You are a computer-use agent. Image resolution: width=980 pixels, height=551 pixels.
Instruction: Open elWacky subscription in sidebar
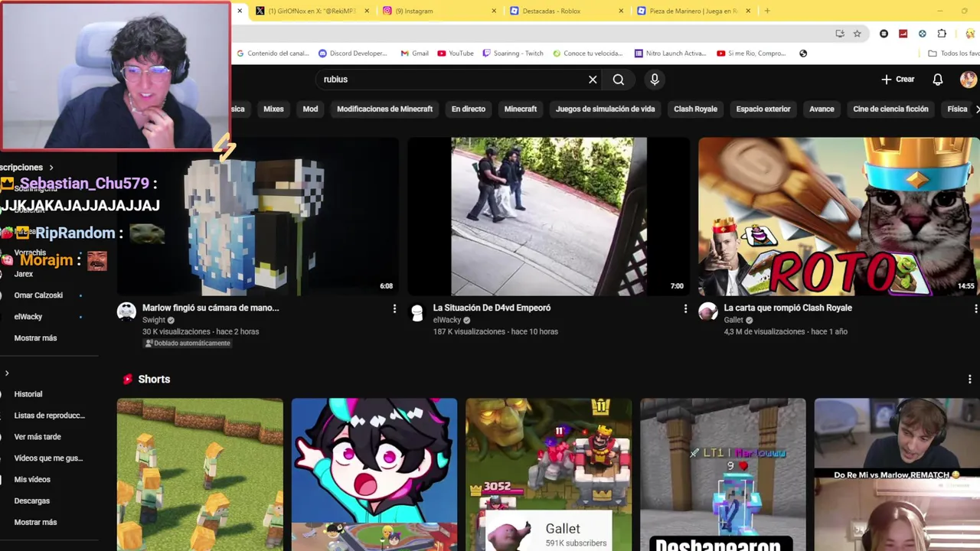click(28, 317)
